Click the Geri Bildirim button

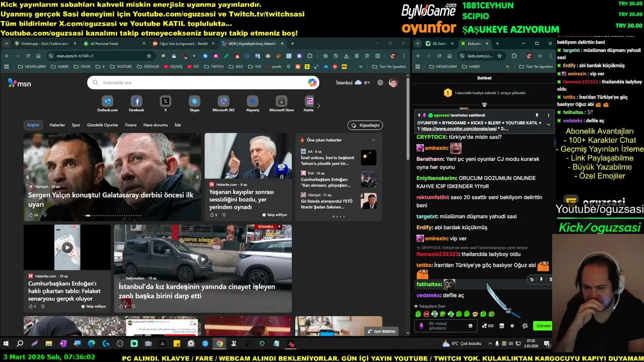point(381,331)
